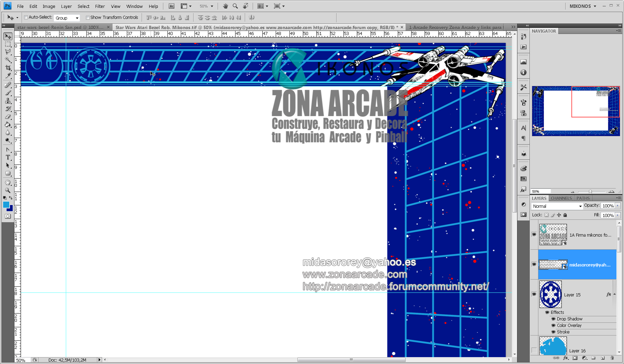Screen dimensions: 624x364
Task: Select the Move tool
Action: click(8, 36)
